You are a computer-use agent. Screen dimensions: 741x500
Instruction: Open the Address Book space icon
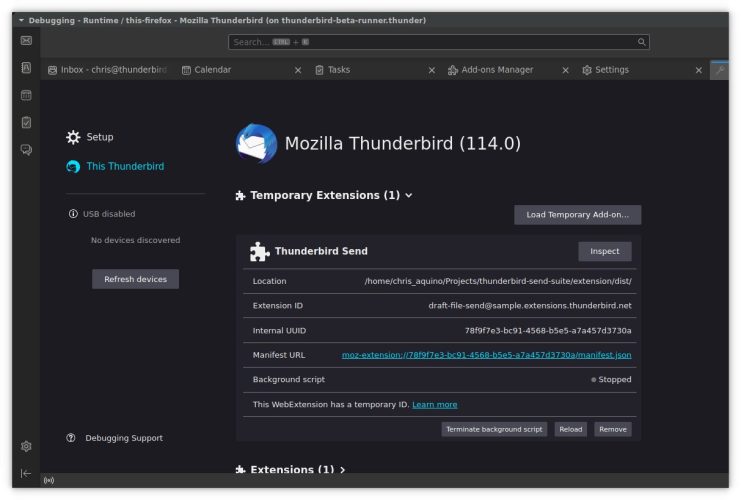point(26,68)
